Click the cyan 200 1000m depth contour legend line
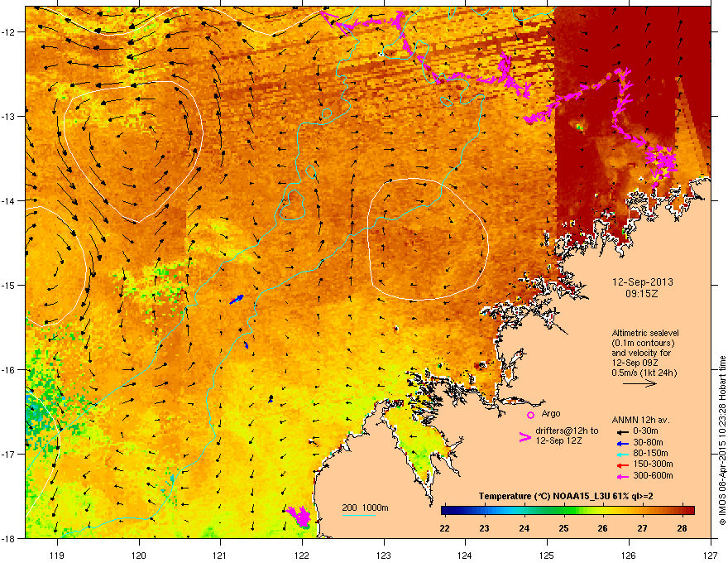This screenshot has height=563, width=728. coord(358,516)
